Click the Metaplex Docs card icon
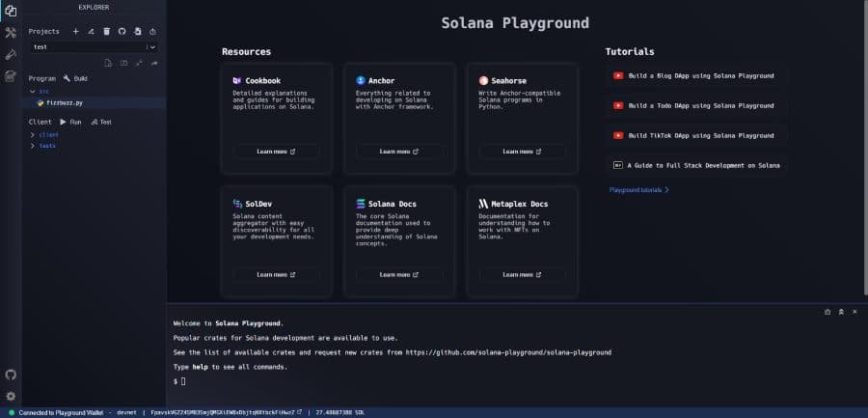 pyautogui.click(x=483, y=204)
